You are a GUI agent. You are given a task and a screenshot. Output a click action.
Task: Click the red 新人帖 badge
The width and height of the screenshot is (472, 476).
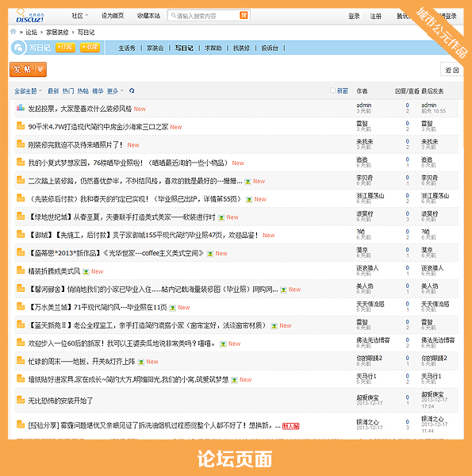(291, 426)
